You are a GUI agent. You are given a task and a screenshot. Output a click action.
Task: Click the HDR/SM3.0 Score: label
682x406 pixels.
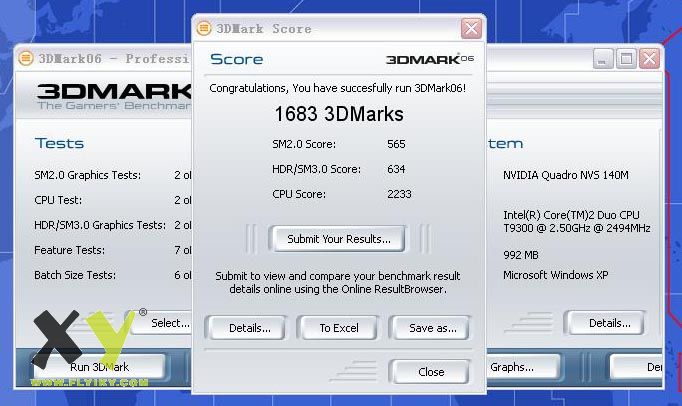point(316,169)
